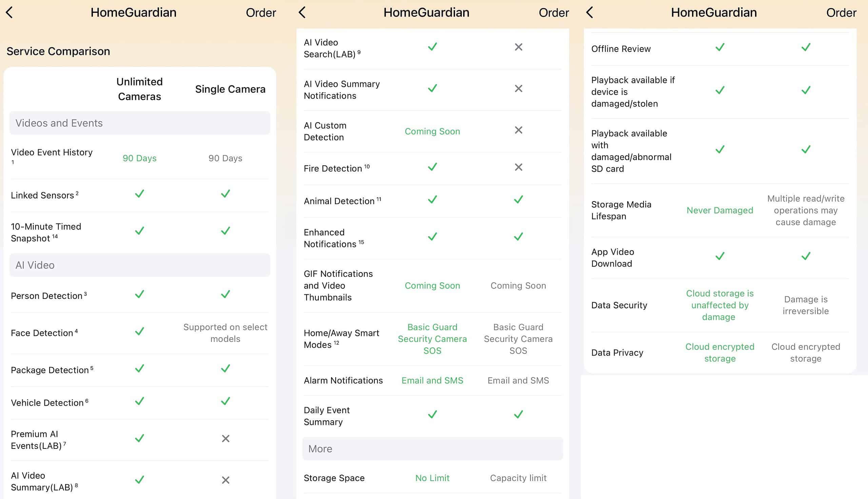Click the green Coming Soon for AI Custom Detection
This screenshot has height=499, width=868.
(x=432, y=132)
